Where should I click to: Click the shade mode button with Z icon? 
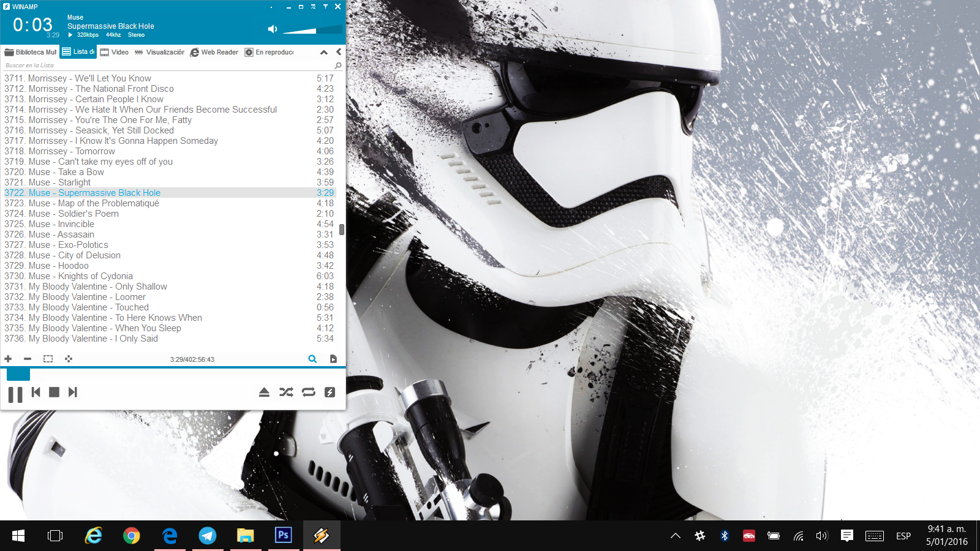313,7
